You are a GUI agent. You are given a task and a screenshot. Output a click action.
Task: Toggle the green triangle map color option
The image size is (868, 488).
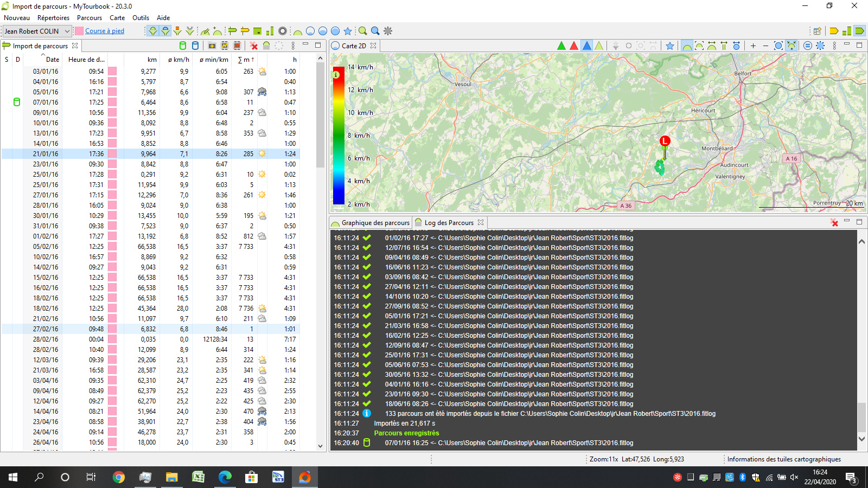(x=561, y=46)
